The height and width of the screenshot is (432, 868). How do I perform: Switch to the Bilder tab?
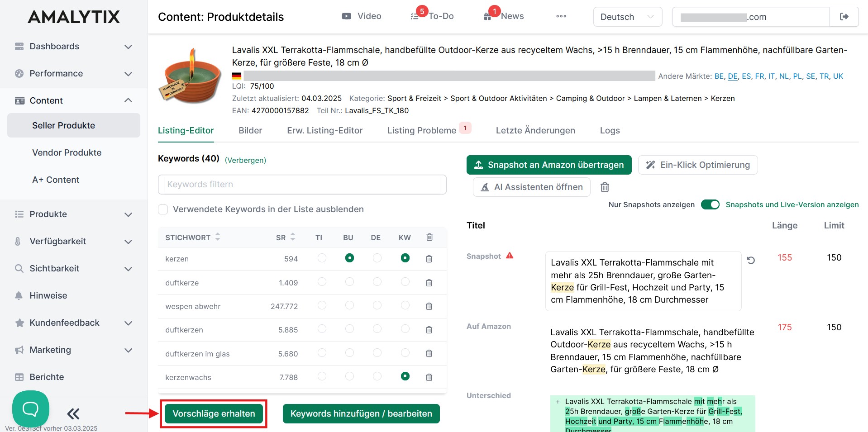250,130
